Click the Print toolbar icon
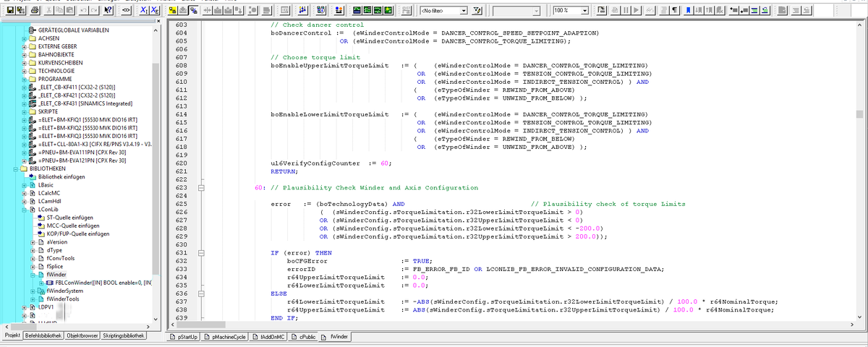Viewport: 868px width, 347px height. 35,10
